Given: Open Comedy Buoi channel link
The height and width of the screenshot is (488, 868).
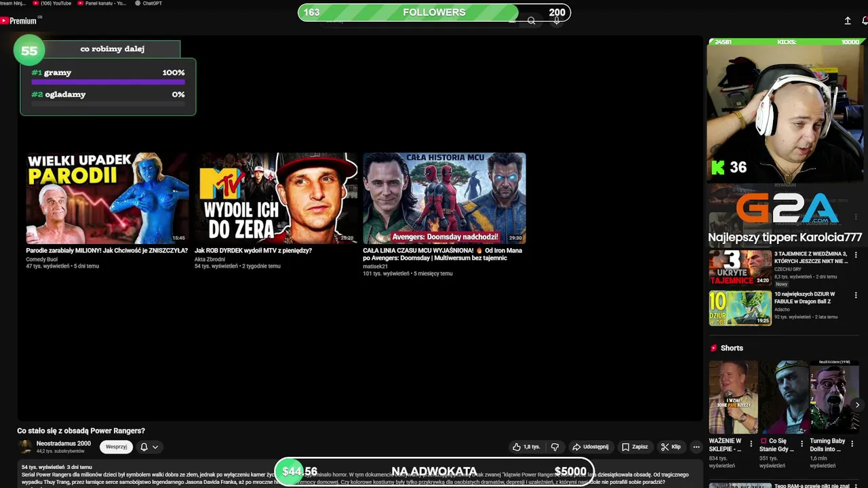Looking at the screenshot, I should (41, 260).
